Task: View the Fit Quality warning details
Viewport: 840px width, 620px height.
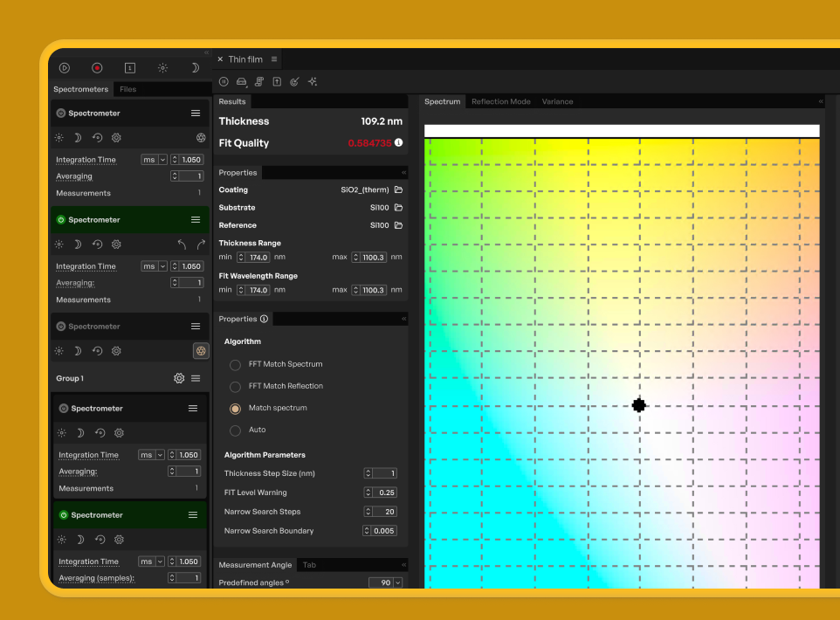Action: click(398, 142)
